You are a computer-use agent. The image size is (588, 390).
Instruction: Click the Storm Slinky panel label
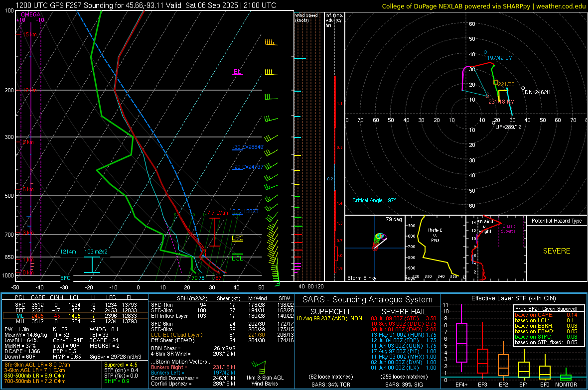click(x=361, y=278)
